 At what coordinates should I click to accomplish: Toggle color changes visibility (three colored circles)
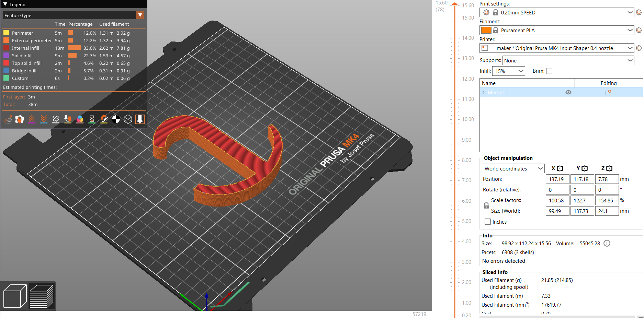tap(80, 119)
